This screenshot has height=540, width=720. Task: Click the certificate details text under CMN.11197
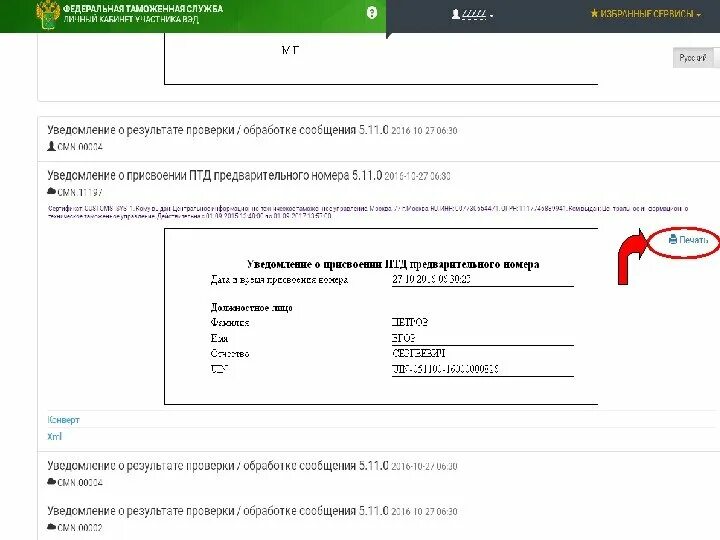click(368, 212)
